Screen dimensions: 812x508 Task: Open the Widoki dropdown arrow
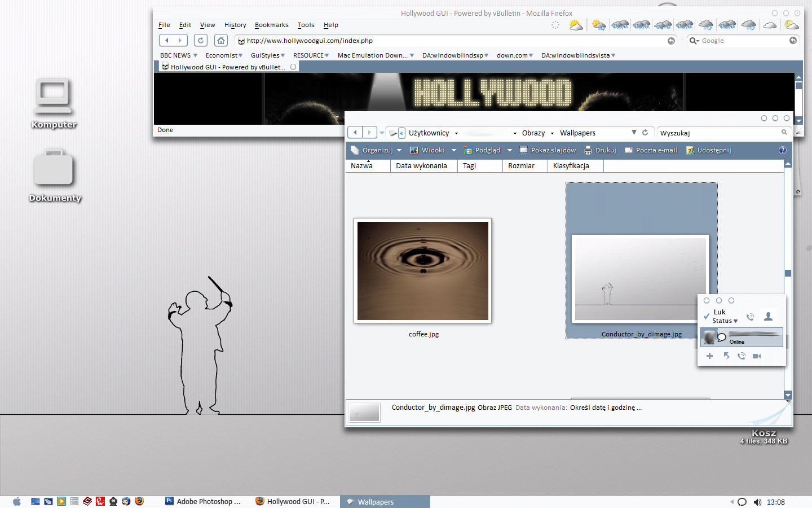click(454, 150)
